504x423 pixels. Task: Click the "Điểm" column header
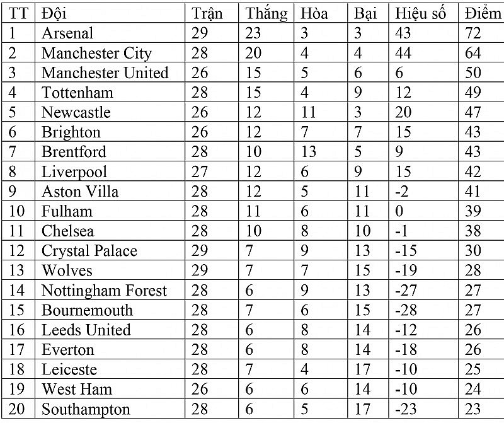(x=481, y=14)
